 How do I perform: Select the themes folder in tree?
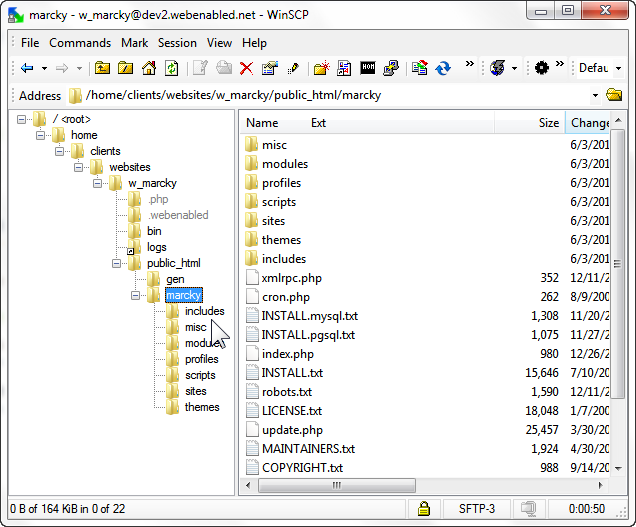pyautogui.click(x=202, y=407)
